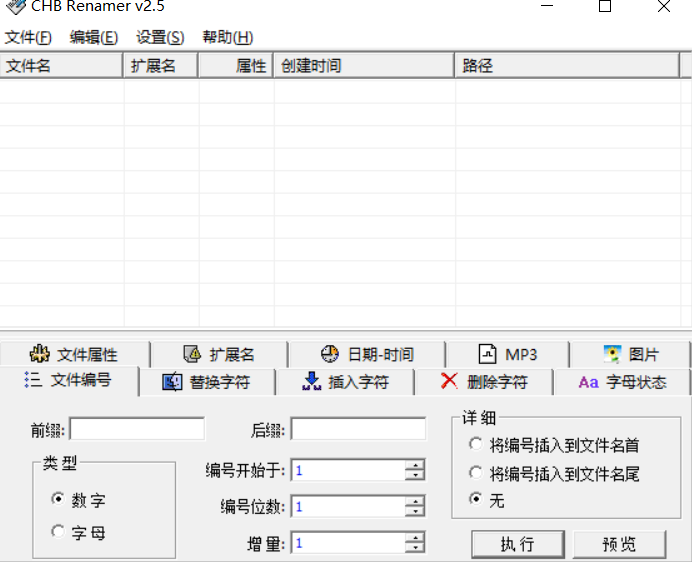This screenshot has width=692, height=562.
Task: Sort by 扩展名 column header
Action: tap(161, 66)
